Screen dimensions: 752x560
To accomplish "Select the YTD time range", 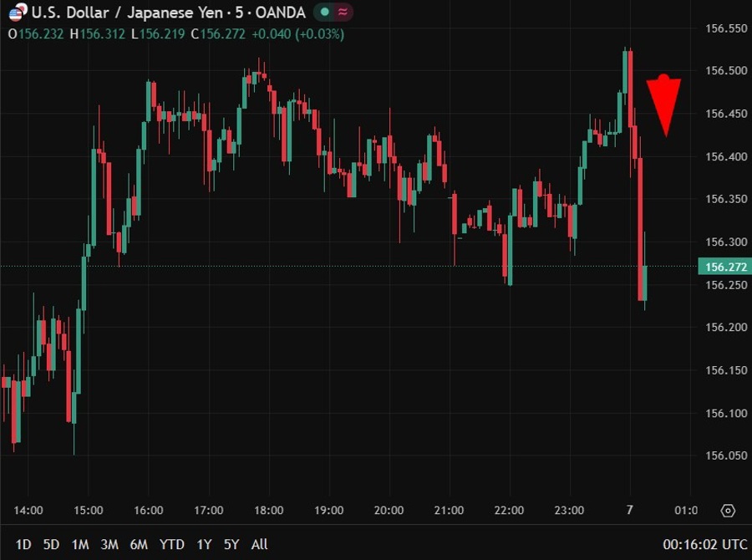I will click(171, 545).
